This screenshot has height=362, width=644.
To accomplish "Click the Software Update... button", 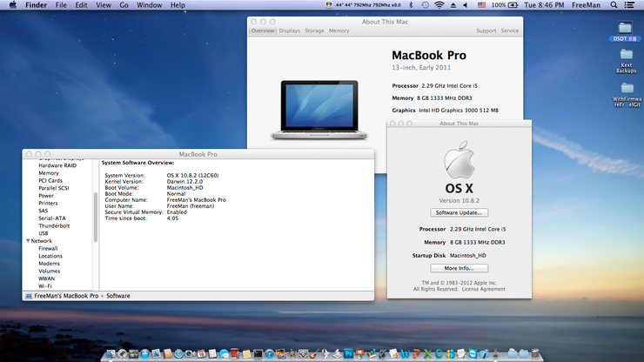I will pos(460,212).
